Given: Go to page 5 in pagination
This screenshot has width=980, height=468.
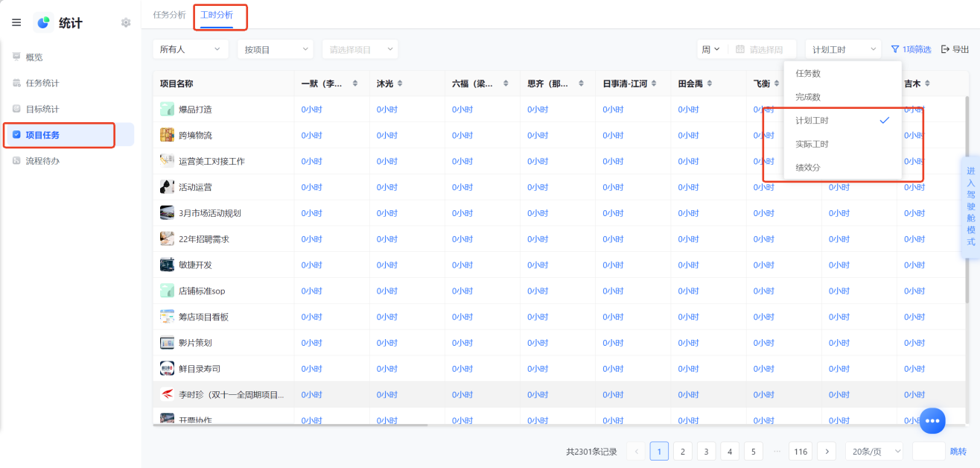Looking at the screenshot, I should point(754,451).
